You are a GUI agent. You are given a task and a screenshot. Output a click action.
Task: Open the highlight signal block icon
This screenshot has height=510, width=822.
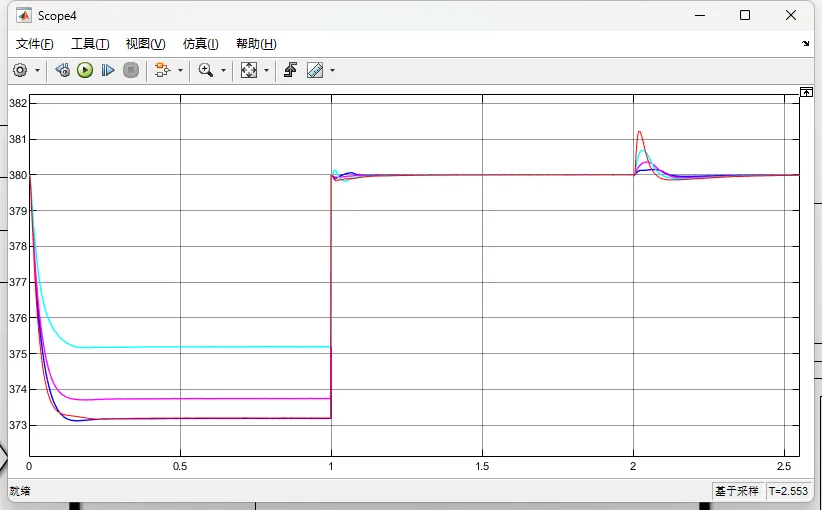[x=163, y=70]
